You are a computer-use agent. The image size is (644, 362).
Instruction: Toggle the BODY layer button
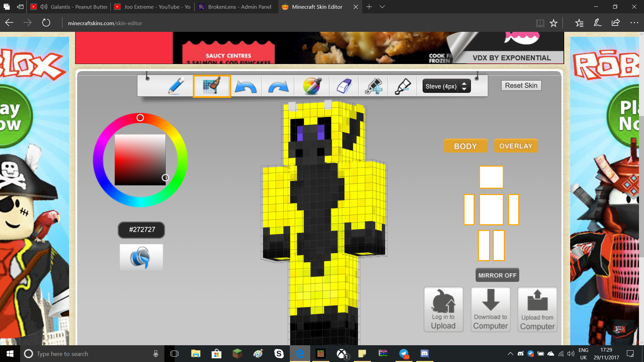pos(466,146)
